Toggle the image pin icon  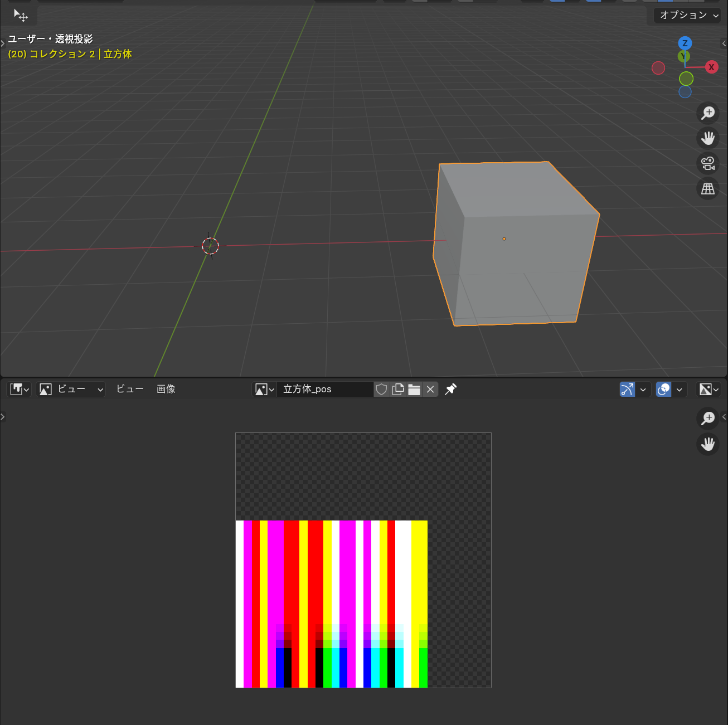click(x=451, y=389)
